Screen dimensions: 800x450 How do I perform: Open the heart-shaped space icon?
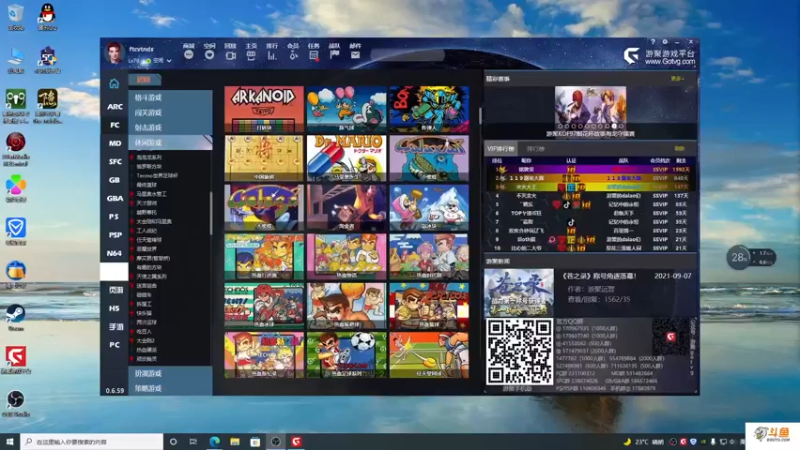pos(209,55)
